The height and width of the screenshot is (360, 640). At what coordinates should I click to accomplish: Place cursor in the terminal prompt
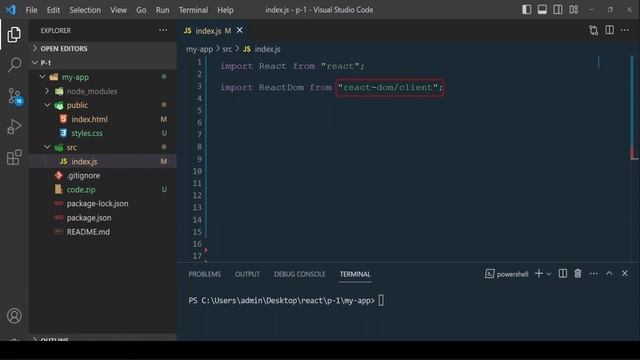click(381, 300)
